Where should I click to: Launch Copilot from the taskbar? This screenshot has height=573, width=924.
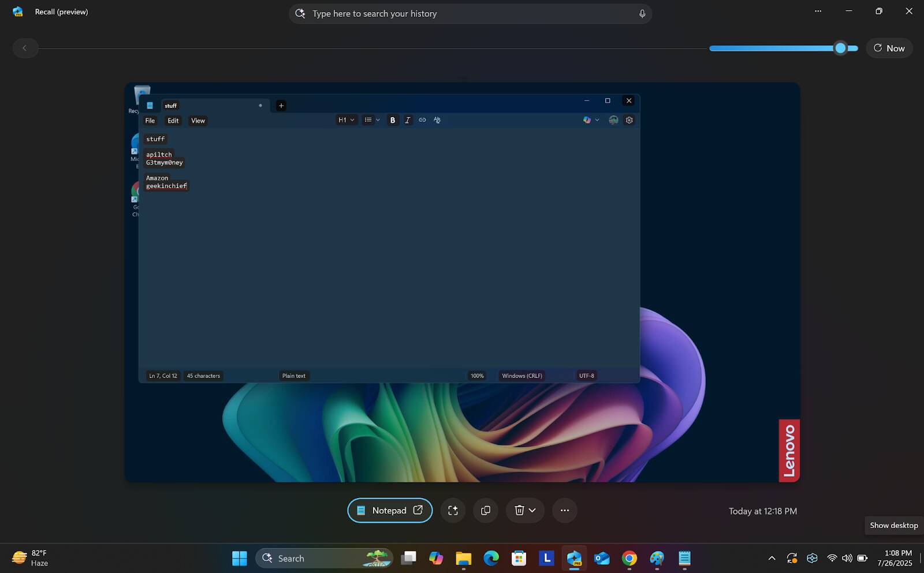pos(436,558)
